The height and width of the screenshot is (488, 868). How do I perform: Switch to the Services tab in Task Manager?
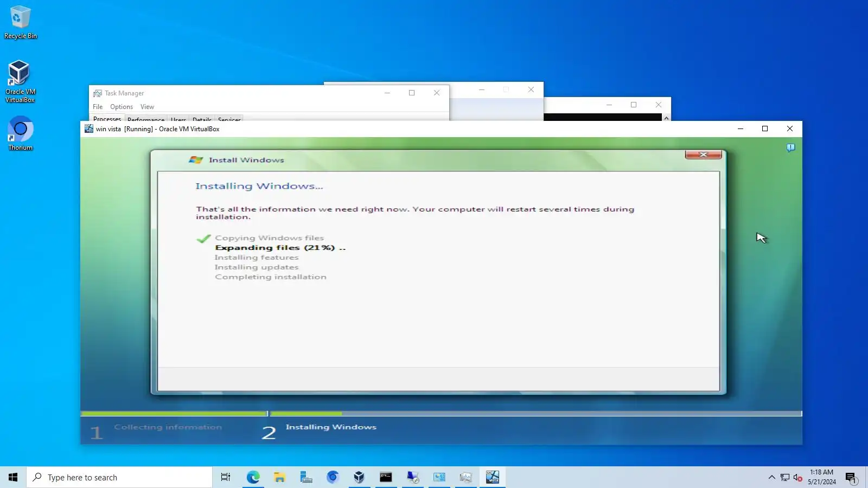tap(229, 119)
